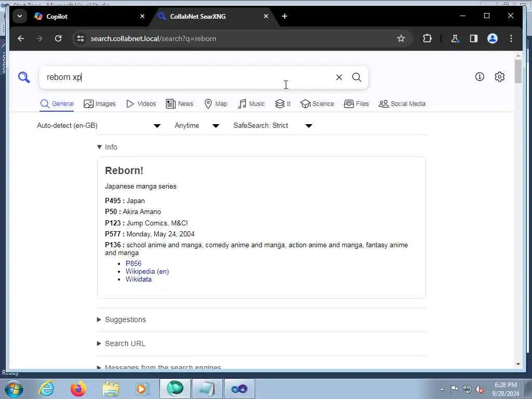Click the SearXNG magnifier logo

[x=24, y=77]
